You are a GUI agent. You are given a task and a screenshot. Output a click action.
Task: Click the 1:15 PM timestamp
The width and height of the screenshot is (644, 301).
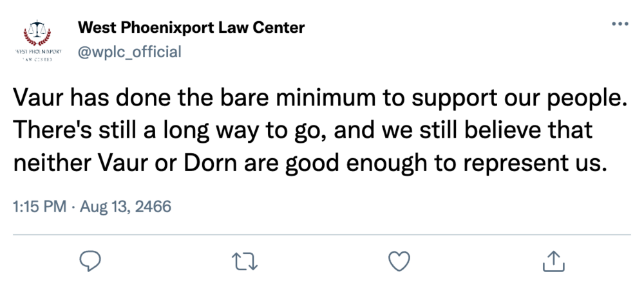[x=38, y=208]
